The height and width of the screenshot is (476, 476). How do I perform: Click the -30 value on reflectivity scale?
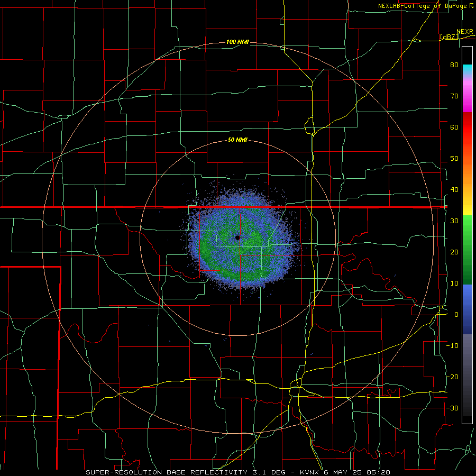pos(452,408)
